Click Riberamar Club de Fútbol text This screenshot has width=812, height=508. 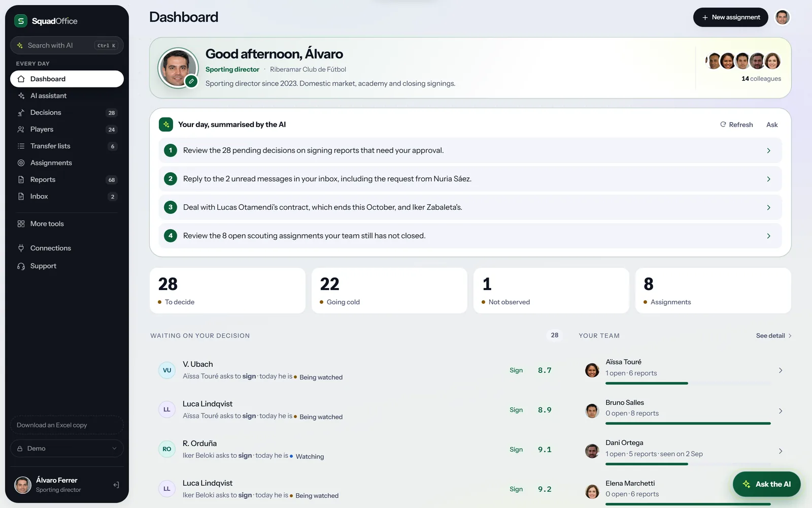[x=308, y=70]
